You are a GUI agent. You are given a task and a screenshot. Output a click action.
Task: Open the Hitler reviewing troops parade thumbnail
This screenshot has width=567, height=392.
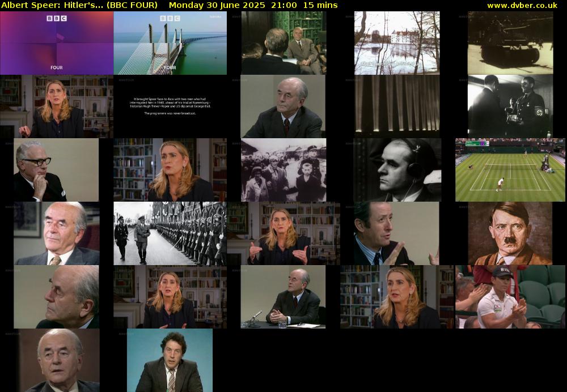[170, 233]
